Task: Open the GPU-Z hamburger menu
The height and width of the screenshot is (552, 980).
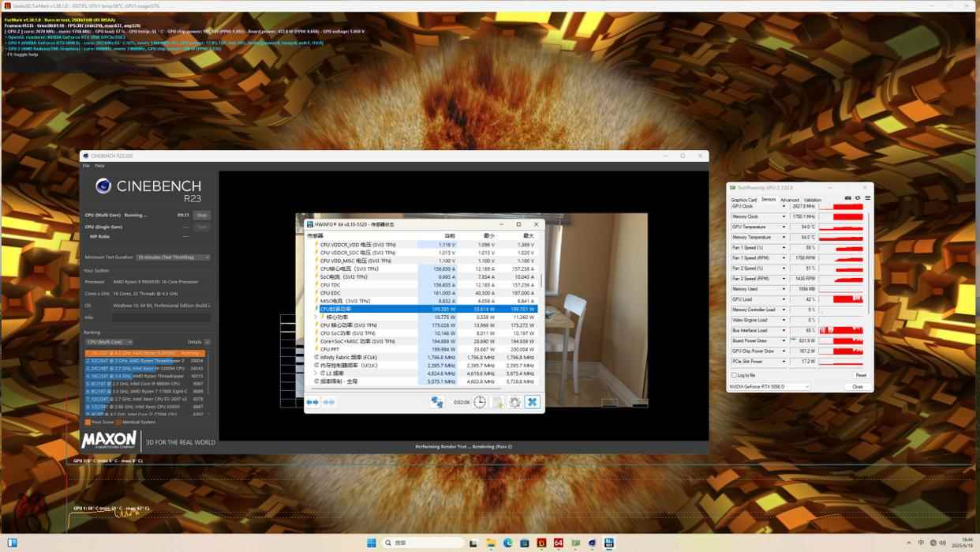Action: click(867, 198)
